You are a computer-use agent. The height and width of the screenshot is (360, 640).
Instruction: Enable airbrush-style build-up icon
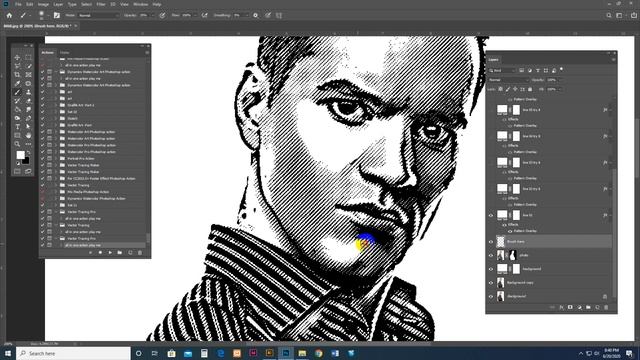204,16
